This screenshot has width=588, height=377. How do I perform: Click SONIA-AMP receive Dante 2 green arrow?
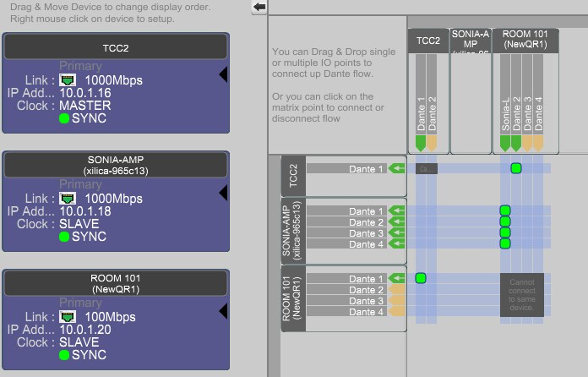[x=397, y=221]
